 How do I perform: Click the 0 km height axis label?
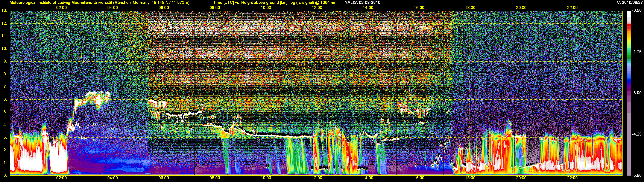[x=5, y=176]
